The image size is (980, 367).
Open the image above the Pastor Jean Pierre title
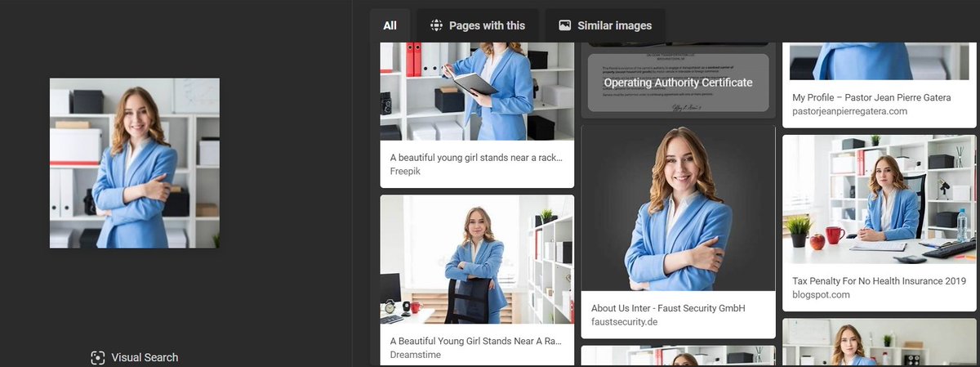[880, 61]
